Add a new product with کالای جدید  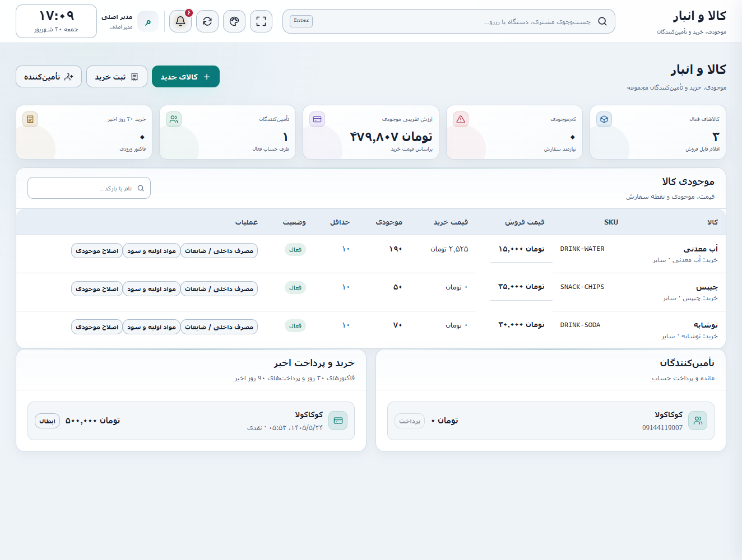[x=186, y=77]
